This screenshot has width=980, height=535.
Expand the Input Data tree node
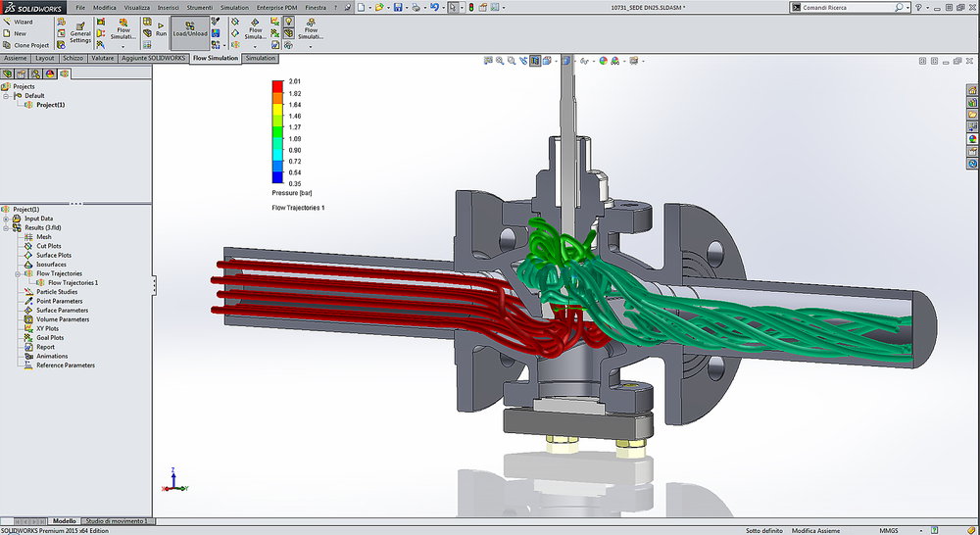6,219
